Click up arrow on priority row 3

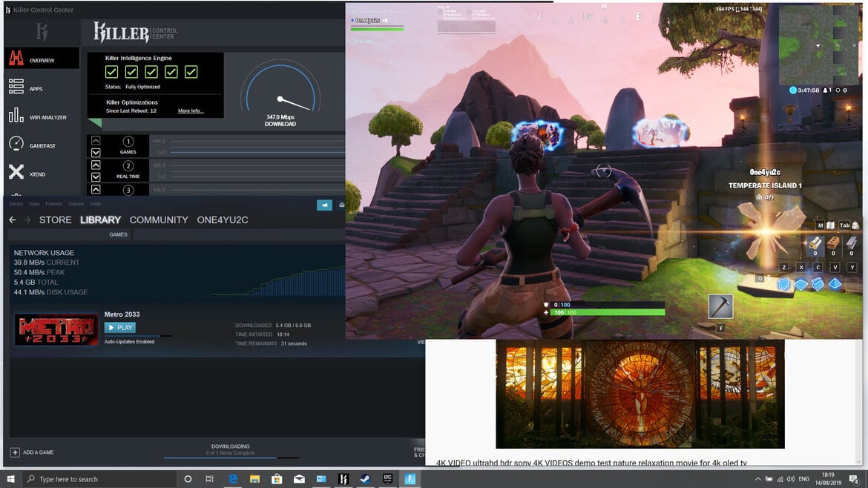click(x=96, y=189)
